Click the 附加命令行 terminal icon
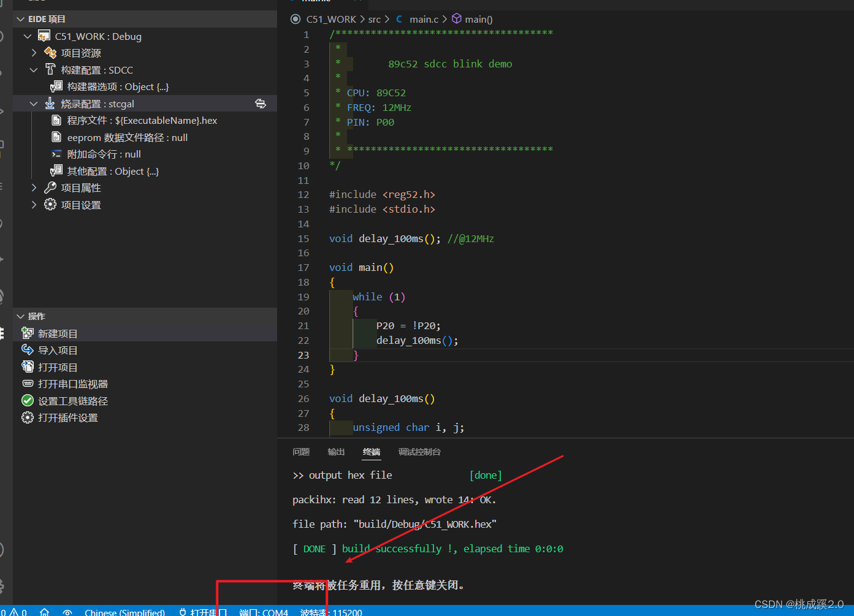The image size is (854, 616). click(x=56, y=154)
